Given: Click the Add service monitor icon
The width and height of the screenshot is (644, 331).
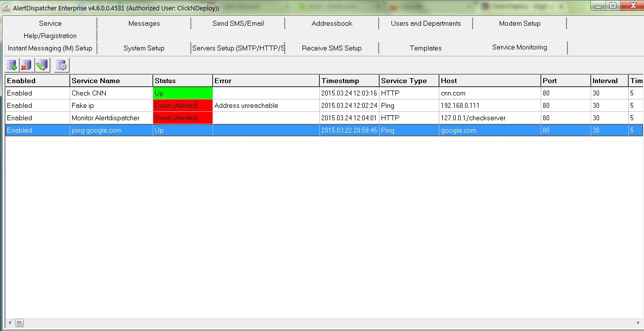Looking at the screenshot, I should (x=12, y=65).
